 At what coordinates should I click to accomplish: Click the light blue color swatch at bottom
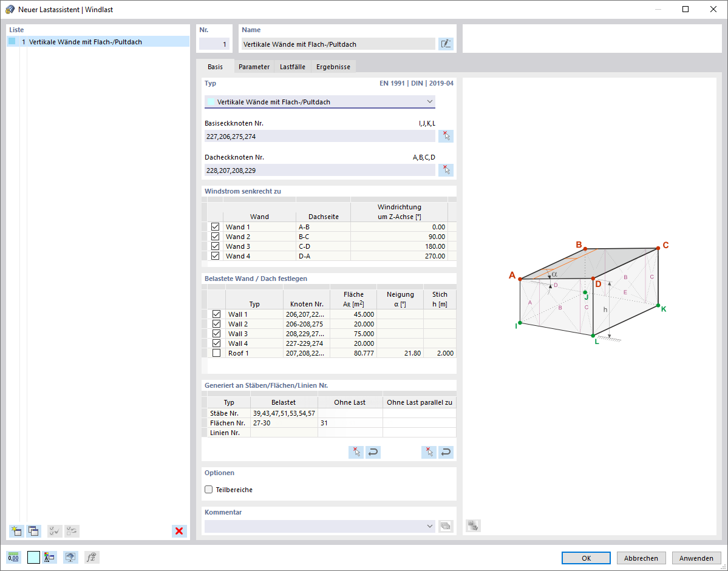33,557
